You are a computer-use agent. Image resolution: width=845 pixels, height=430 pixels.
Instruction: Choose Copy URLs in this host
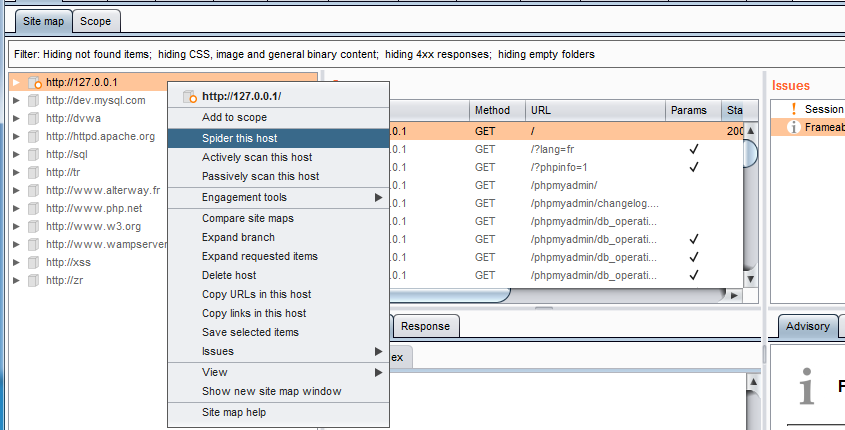[x=279, y=294]
